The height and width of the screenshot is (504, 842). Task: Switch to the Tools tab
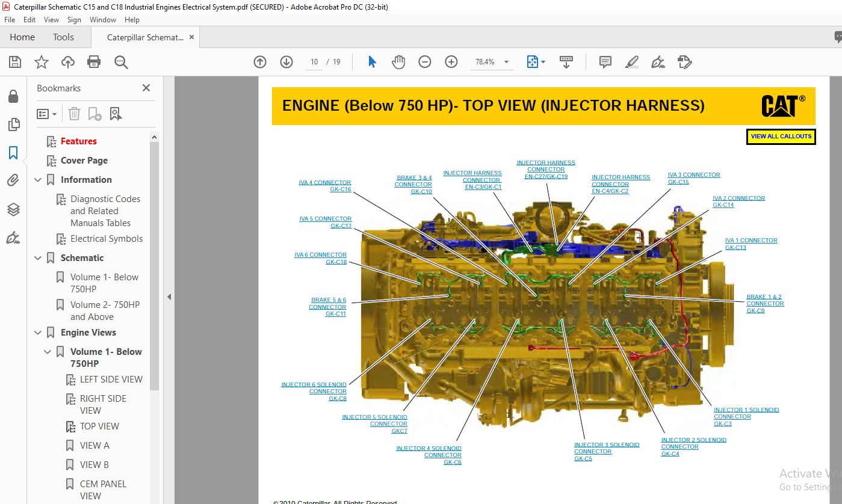tap(63, 37)
